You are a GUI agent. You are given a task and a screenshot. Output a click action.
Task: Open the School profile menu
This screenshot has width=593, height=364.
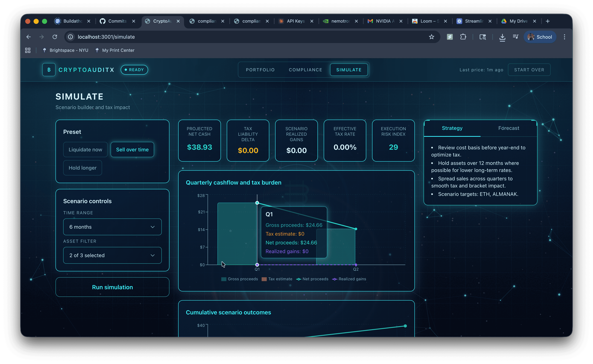(x=540, y=37)
